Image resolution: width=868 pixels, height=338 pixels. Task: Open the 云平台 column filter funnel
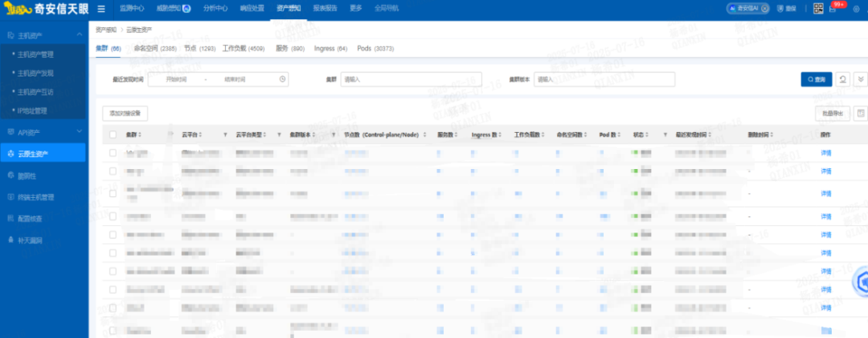(x=225, y=134)
